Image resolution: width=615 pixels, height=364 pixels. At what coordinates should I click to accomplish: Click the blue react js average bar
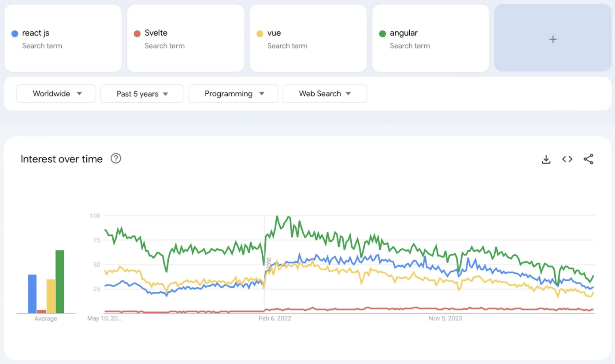(32, 293)
